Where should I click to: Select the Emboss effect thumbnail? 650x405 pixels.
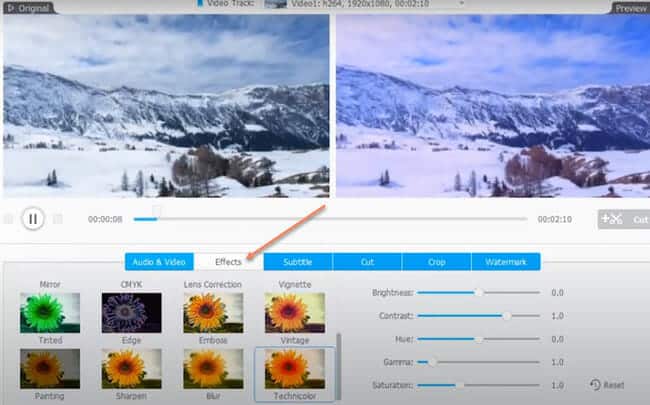(213, 313)
